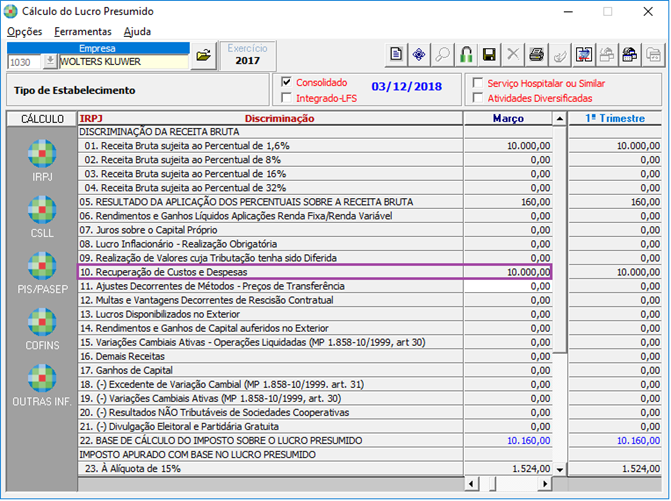Screen dimensions: 671x501
Task: Tick the Atividades Diversificadas checkbox
Action: point(478,98)
